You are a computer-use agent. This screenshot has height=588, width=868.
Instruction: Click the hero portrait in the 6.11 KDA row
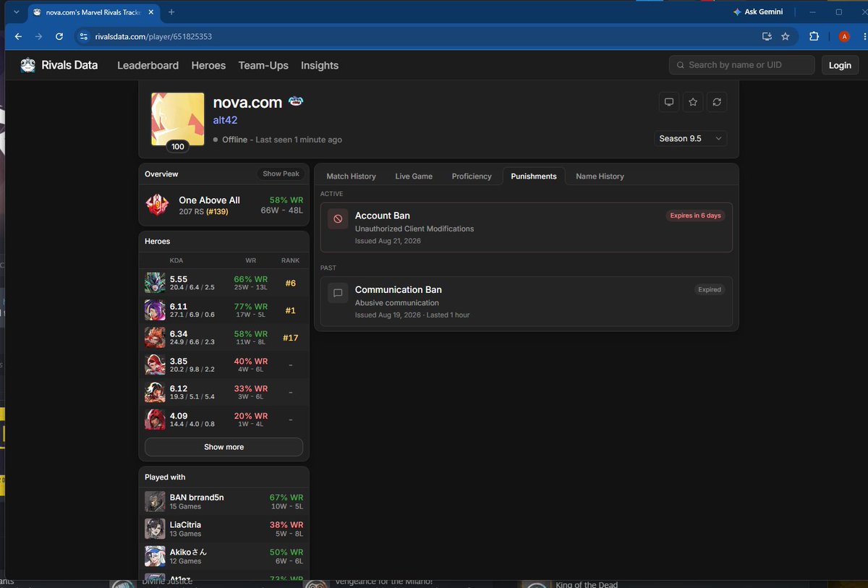point(155,310)
